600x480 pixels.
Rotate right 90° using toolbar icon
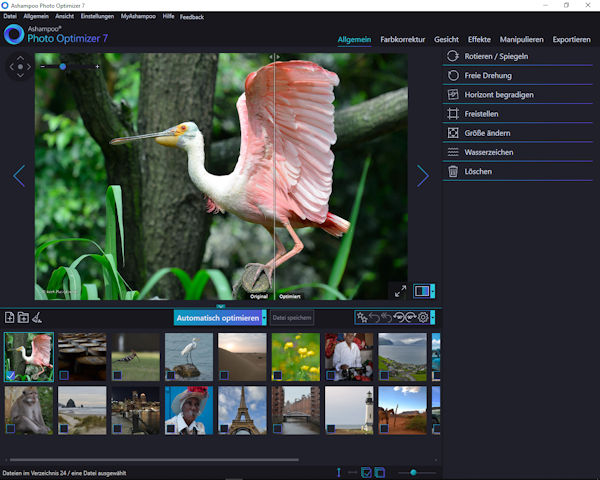(411, 317)
